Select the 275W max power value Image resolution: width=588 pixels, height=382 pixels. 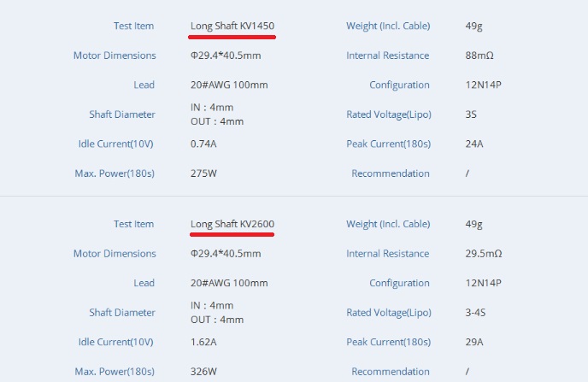203,173
